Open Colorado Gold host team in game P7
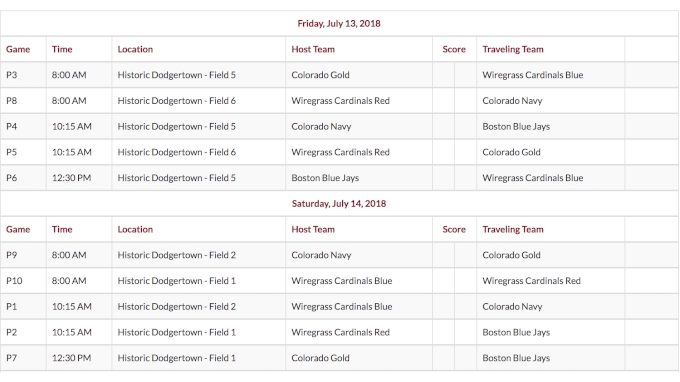 pos(320,358)
